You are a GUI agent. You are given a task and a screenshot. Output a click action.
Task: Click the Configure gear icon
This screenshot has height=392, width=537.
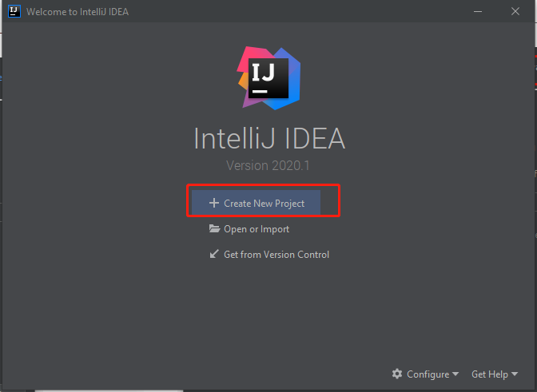[397, 374]
